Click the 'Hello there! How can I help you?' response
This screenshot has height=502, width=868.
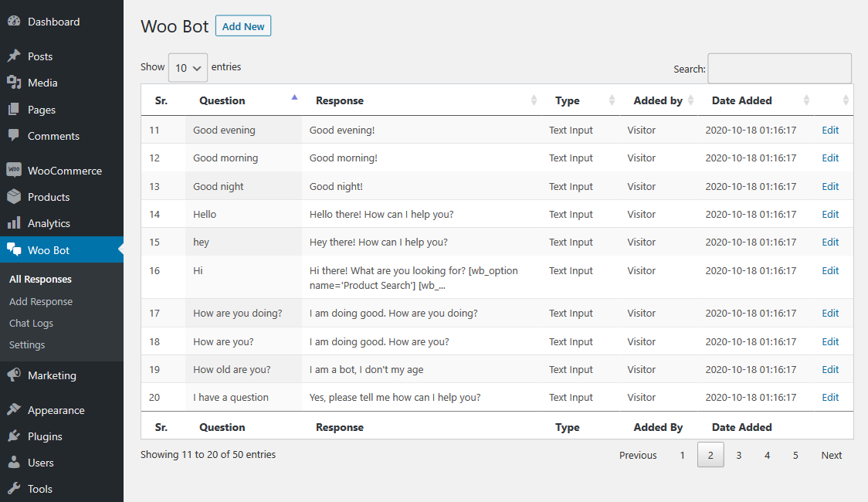tap(381, 214)
